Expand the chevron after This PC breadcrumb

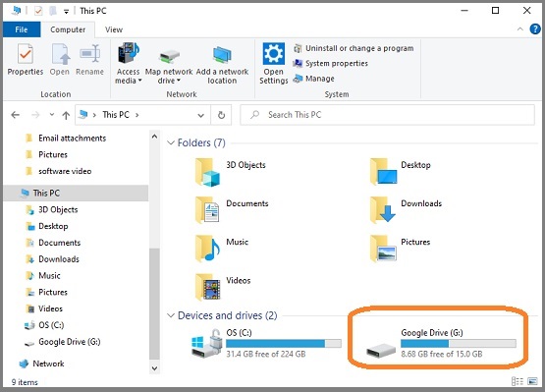(x=136, y=115)
